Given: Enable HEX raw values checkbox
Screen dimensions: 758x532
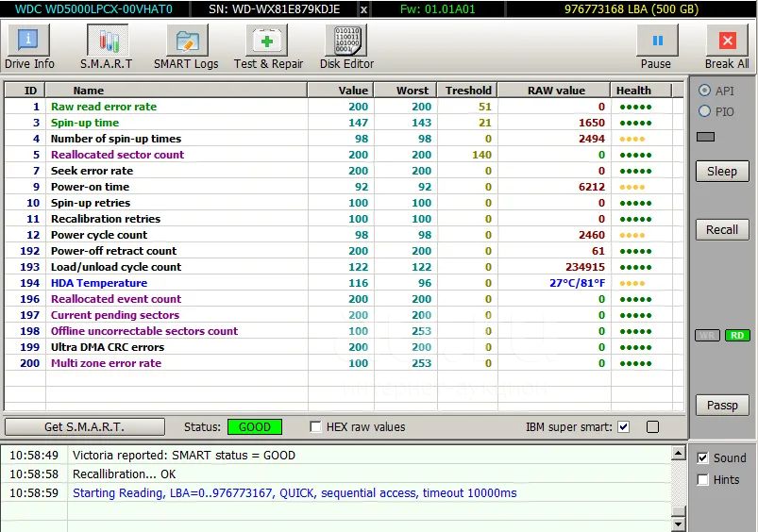Looking at the screenshot, I should tap(315, 426).
